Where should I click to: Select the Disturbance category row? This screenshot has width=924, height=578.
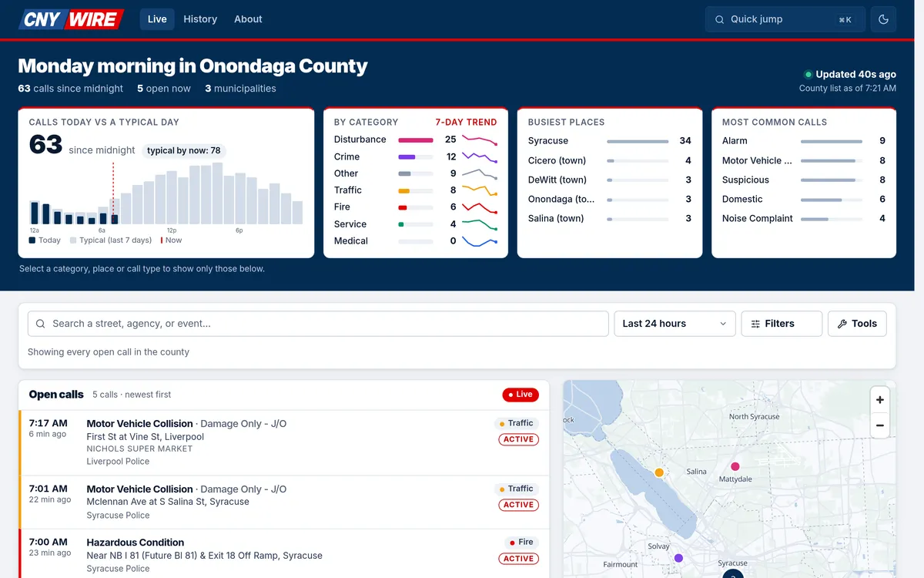tap(416, 139)
